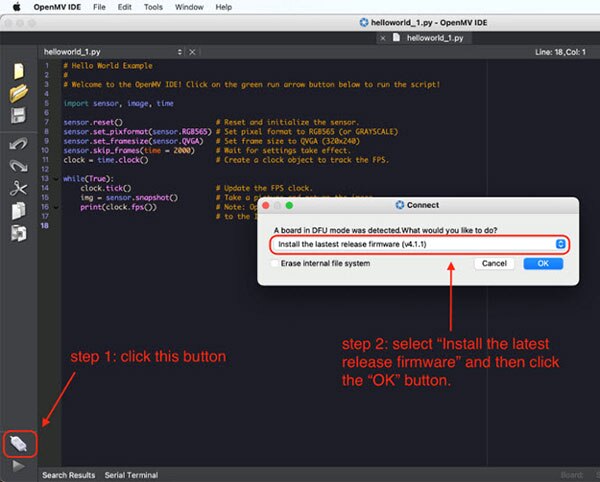Open the Edit menu
The width and height of the screenshot is (600, 482).
[125, 7]
